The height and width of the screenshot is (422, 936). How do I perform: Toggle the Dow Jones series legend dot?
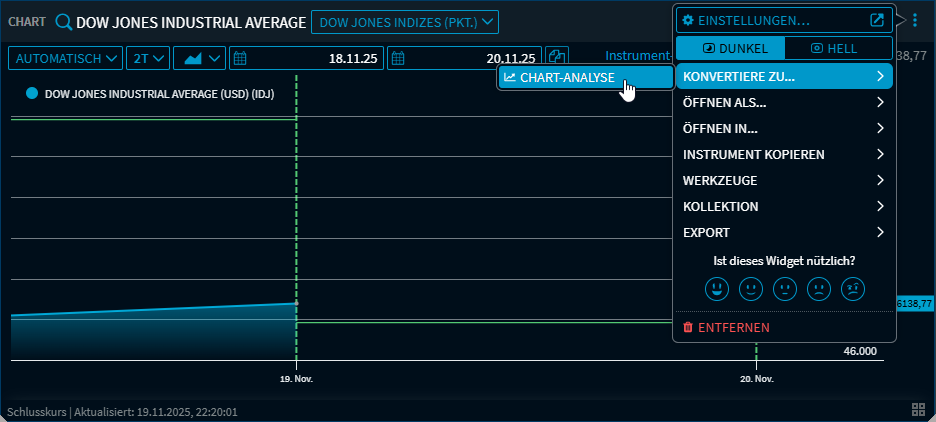coord(32,93)
